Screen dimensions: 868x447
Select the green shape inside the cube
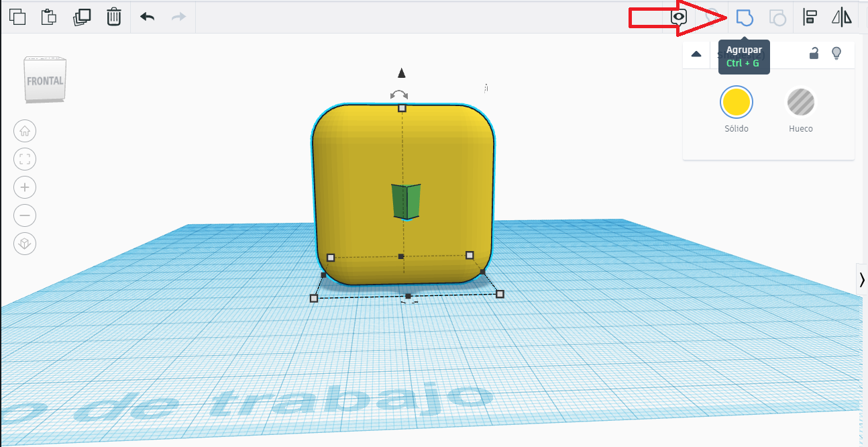[406, 201]
